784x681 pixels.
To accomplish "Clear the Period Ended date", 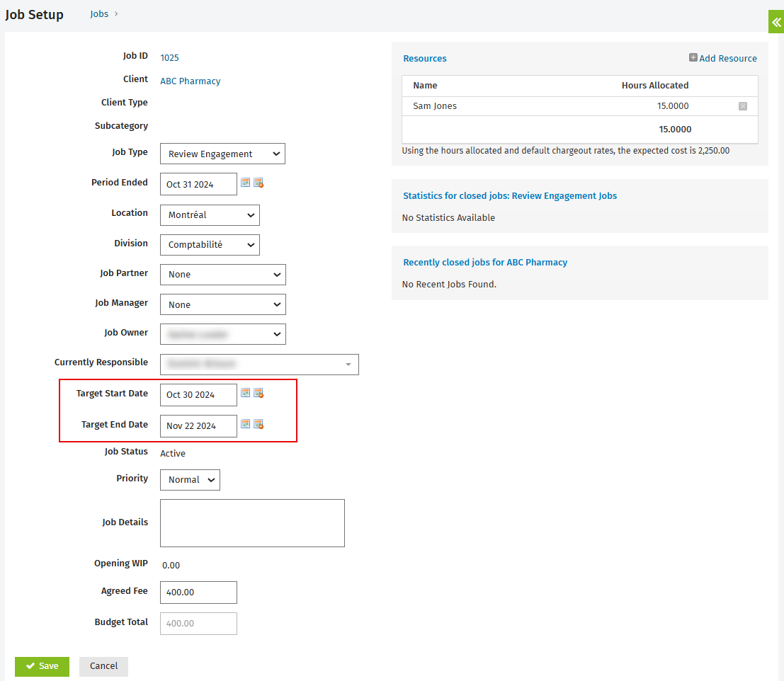I will click(x=259, y=183).
